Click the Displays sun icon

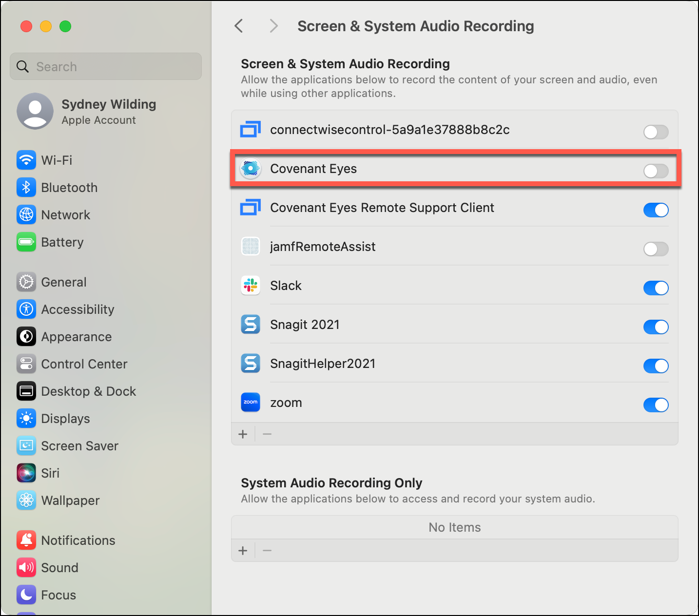pos(26,418)
